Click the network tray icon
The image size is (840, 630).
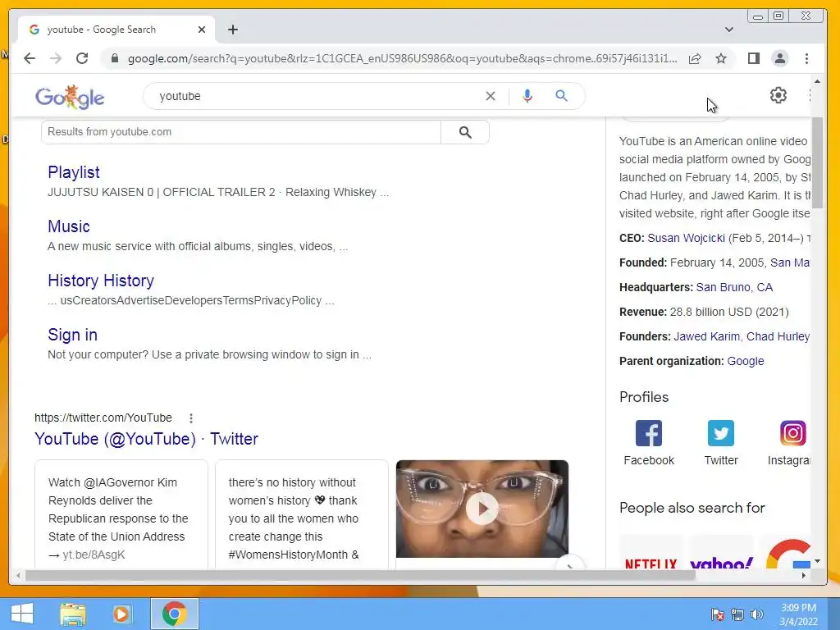(737, 614)
